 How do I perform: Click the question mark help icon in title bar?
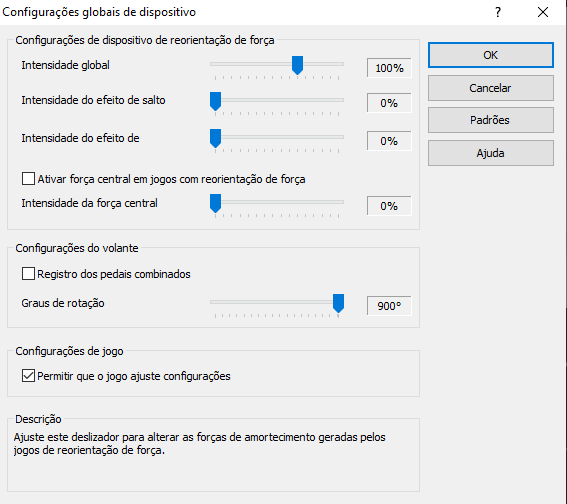click(498, 12)
